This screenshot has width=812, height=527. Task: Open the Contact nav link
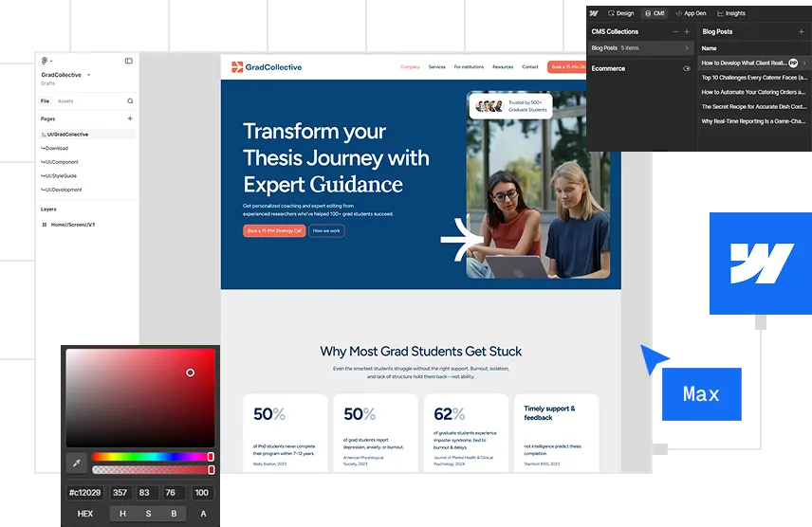tap(529, 66)
